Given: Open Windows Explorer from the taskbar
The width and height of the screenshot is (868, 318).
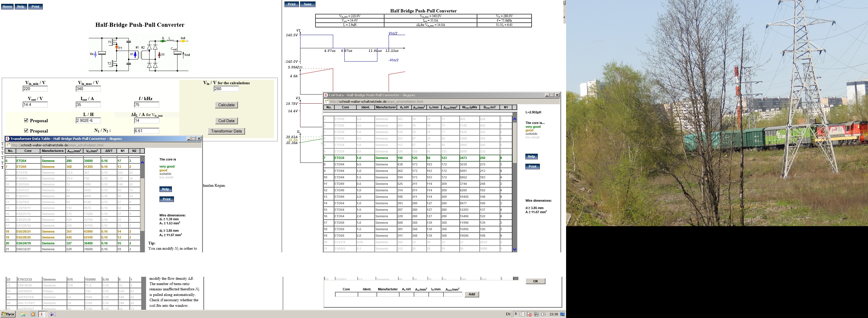Looking at the screenshot, I should [23, 314].
